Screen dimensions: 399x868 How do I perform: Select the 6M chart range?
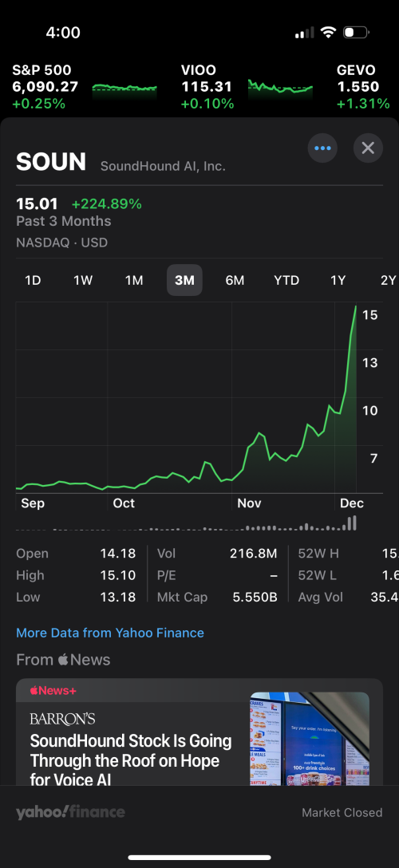pyautogui.click(x=235, y=280)
